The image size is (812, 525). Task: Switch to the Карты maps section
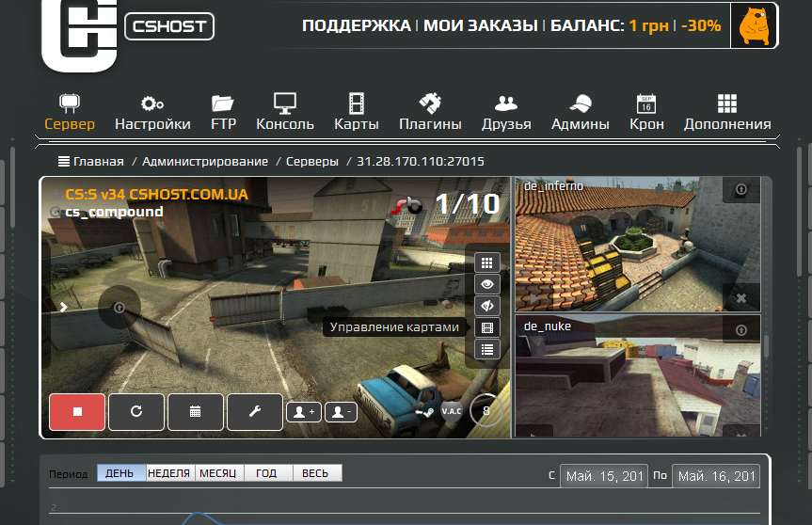[357, 112]
